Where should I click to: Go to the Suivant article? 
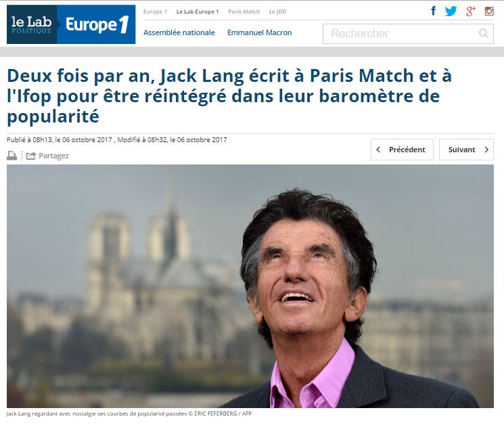click(466, 150)
